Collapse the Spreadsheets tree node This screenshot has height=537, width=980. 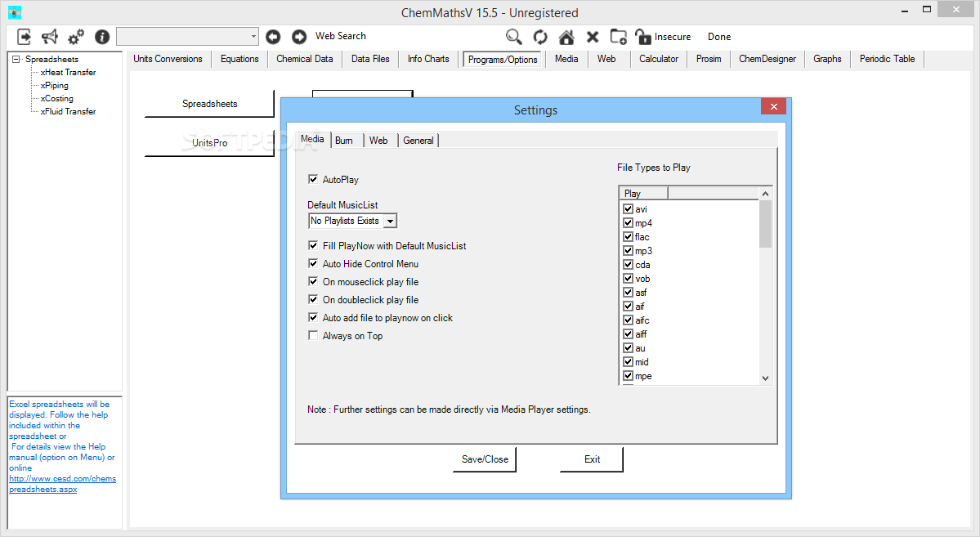pos(16,60)
